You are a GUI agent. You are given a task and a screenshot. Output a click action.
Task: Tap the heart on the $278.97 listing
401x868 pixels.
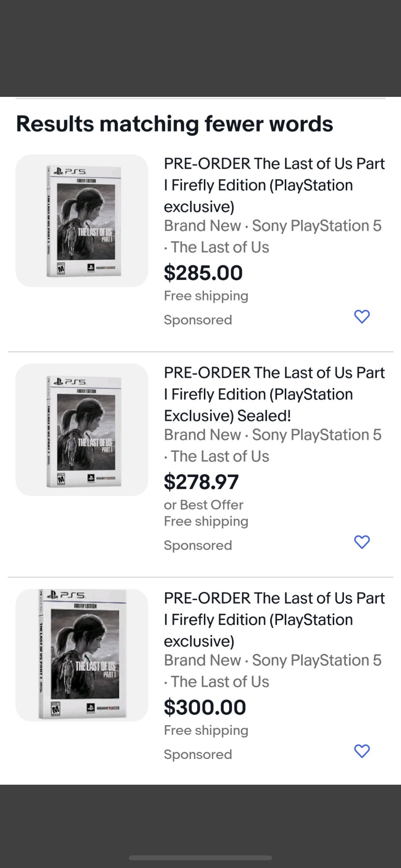[x=362, y=542]
